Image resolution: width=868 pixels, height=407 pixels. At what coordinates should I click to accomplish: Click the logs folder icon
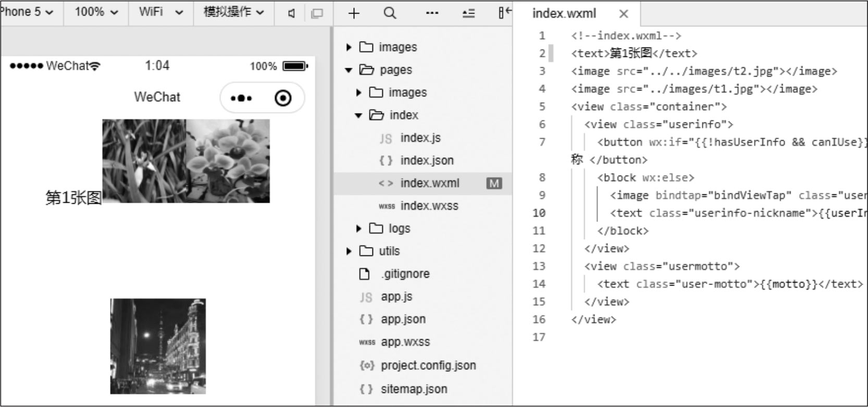tap(376, 229)
